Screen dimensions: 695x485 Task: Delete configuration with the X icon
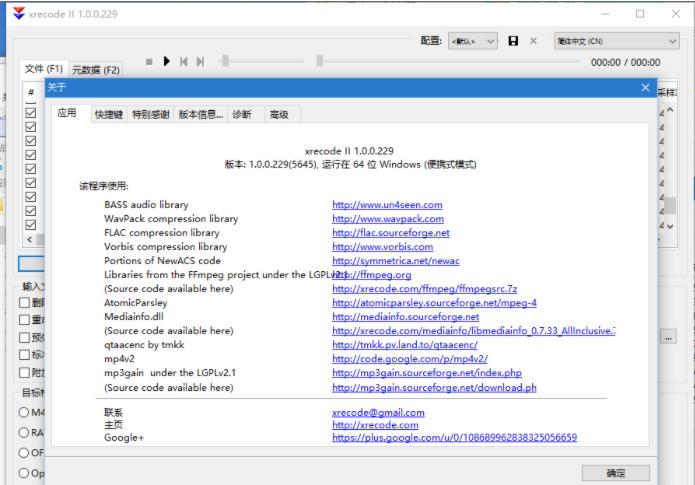[533, 41]
